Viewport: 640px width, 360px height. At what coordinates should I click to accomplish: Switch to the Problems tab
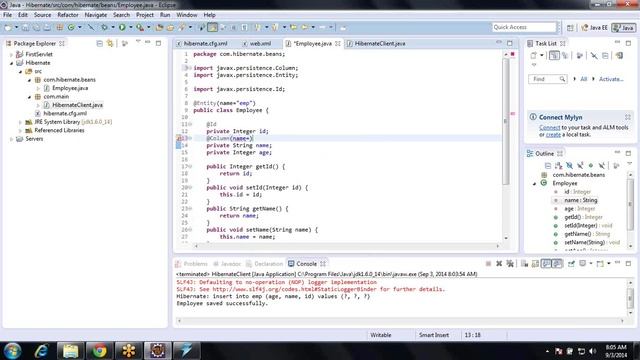(x=191, y=264)
